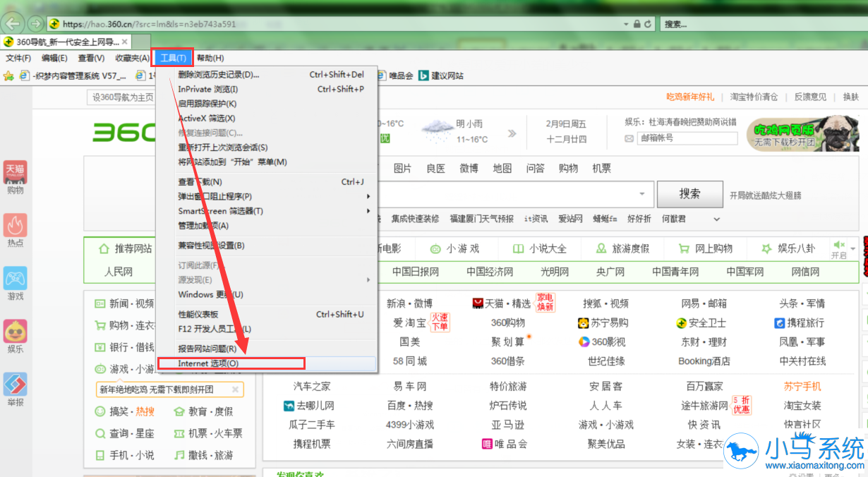Open the 文件(F) menu
868x477 pixels.
pos(18,58)
